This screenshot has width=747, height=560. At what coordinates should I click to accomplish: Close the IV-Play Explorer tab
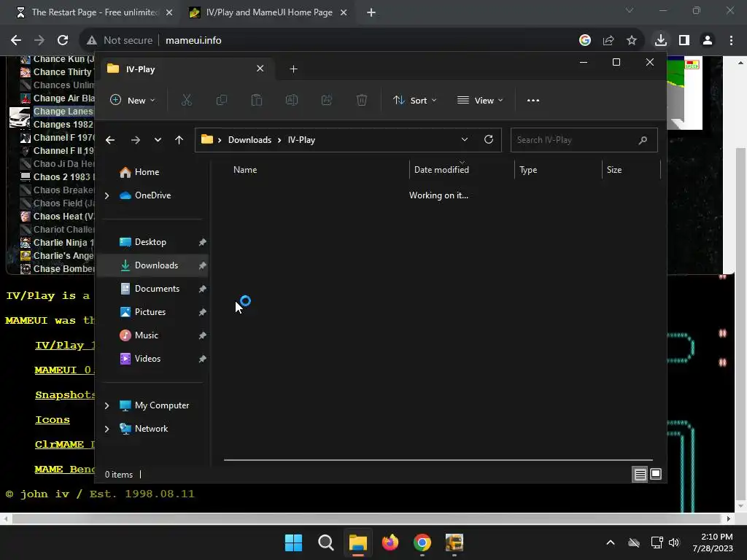click(260, 69)
